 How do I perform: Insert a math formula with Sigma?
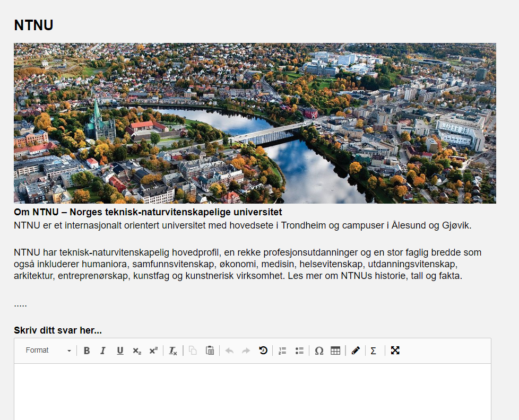374,351
